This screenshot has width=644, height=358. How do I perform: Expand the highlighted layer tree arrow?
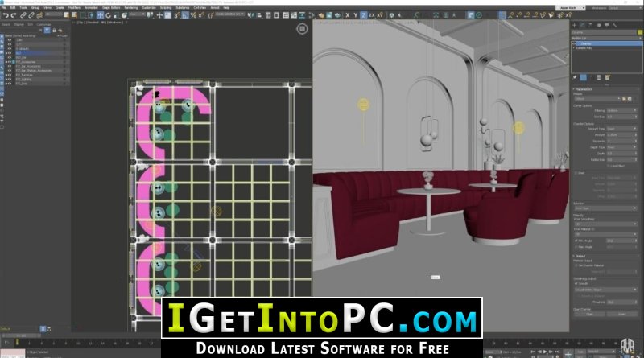coord(6,53)
